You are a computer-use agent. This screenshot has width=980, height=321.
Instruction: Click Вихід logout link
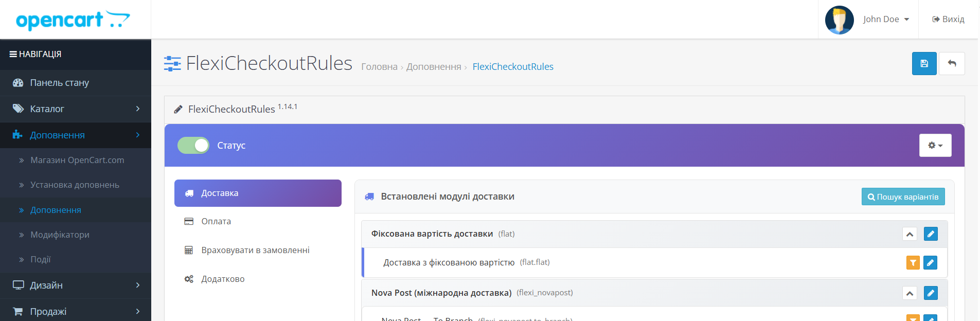click(x=948, y=19)
